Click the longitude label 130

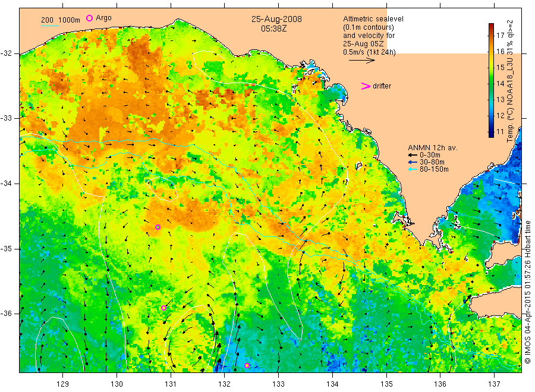click(x=117, y=384)
